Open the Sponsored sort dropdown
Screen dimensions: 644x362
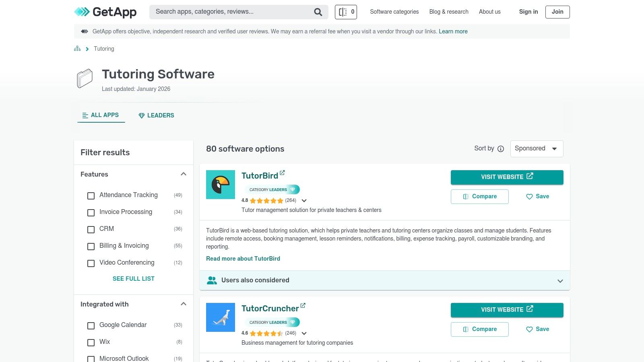coord(537,148)
